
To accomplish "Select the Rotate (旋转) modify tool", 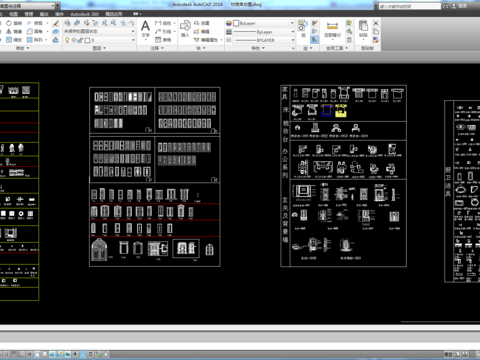I will (x=14, y=23).
